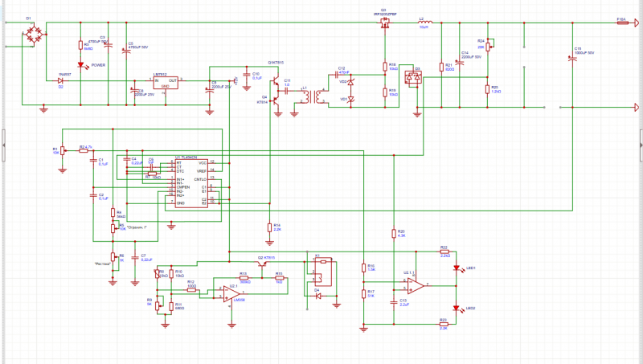The height and width of the screenshot is (364, 643).
Task: Select the L2 10uH inductor
Action: pos(425,22)
